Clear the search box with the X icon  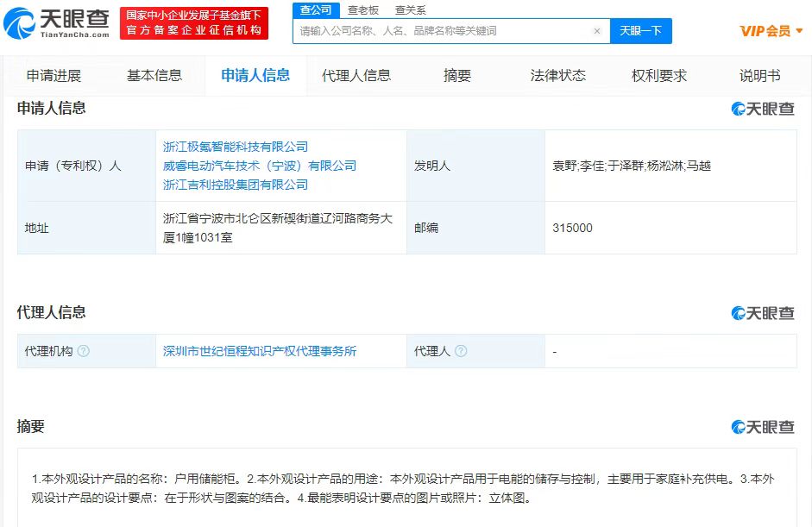tap(596, 31)
